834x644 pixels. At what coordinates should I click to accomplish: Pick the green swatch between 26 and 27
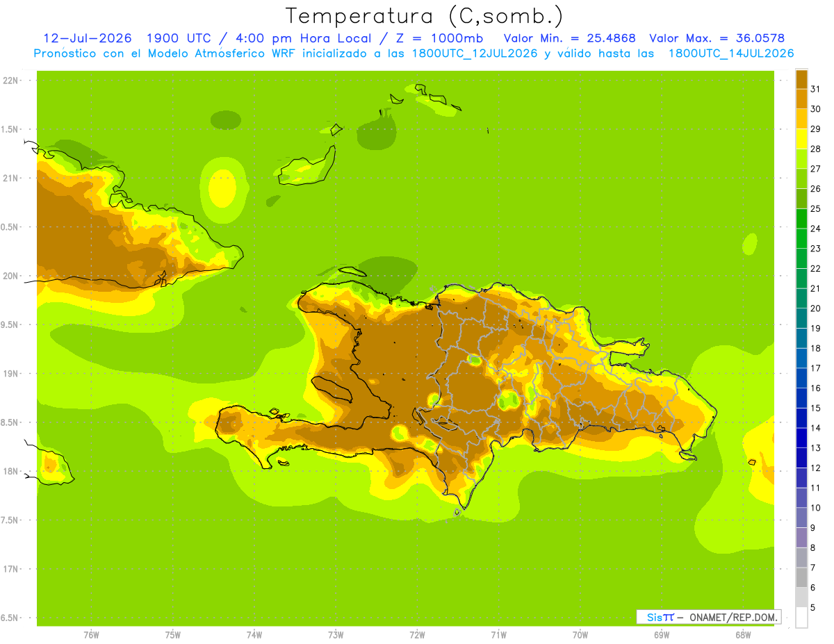point(801,179)
